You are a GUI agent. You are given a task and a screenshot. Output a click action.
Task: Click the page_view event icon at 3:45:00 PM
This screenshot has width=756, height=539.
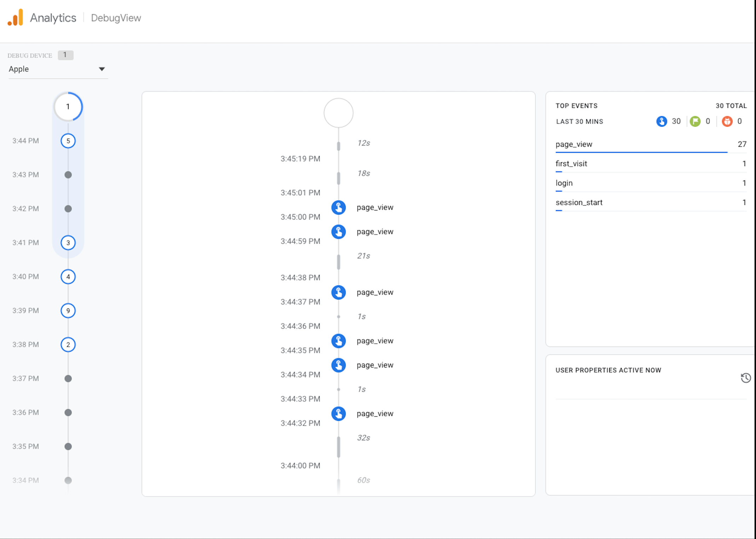tap(338, 208)
